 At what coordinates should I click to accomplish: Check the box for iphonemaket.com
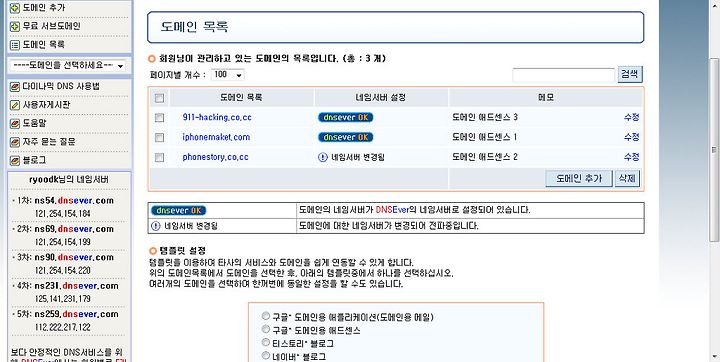[159, 137]
